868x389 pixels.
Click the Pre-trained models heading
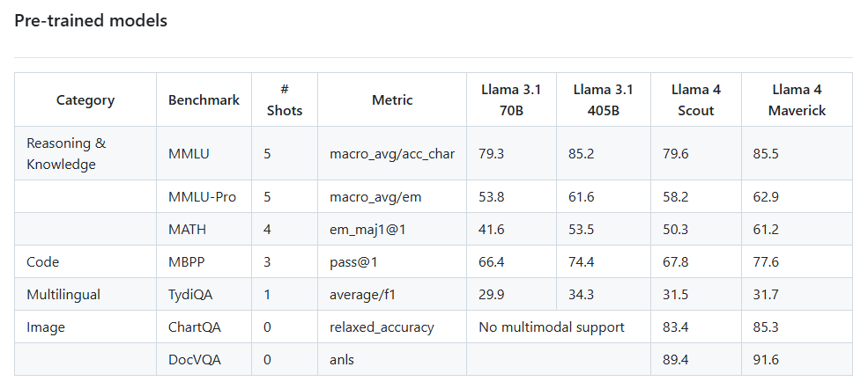(x=91, y=21)
